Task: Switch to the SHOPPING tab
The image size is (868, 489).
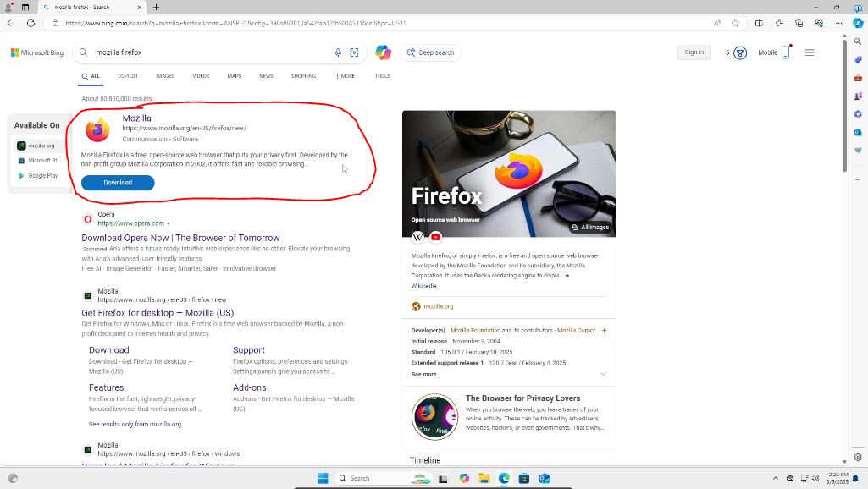Action: click(303, 76)
